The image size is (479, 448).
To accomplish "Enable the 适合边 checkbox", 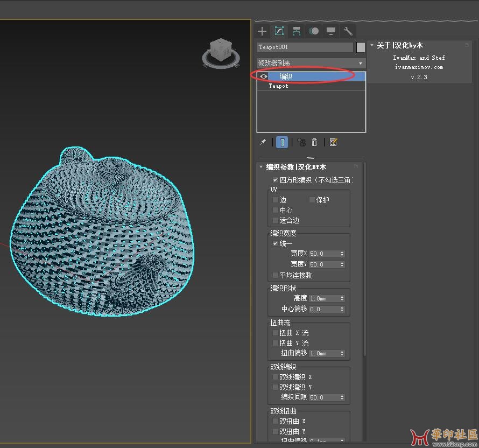I will click(x=275, y=220).
